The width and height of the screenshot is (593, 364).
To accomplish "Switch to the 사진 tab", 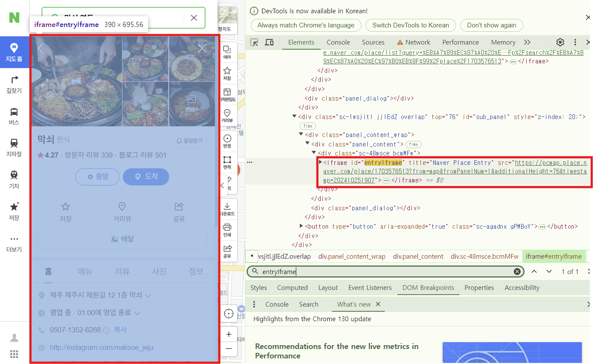I will click(x=159, y=271).
